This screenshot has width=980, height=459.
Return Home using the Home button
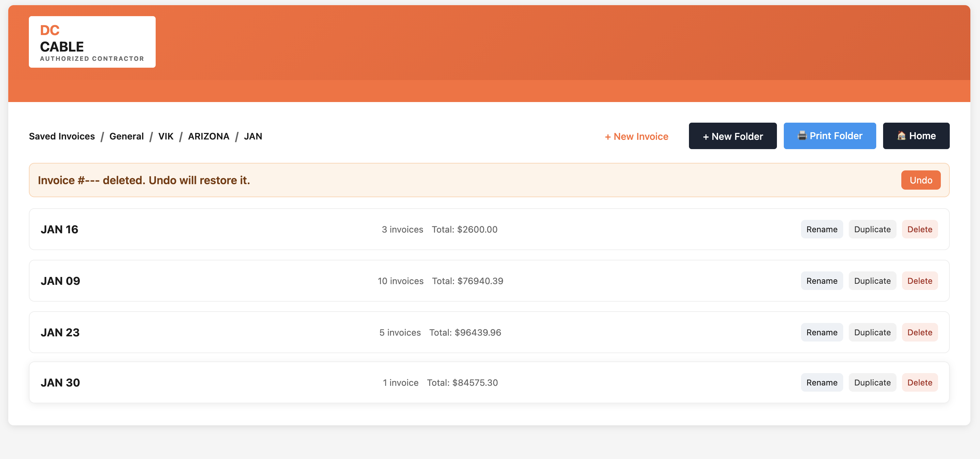coord(916,136)
